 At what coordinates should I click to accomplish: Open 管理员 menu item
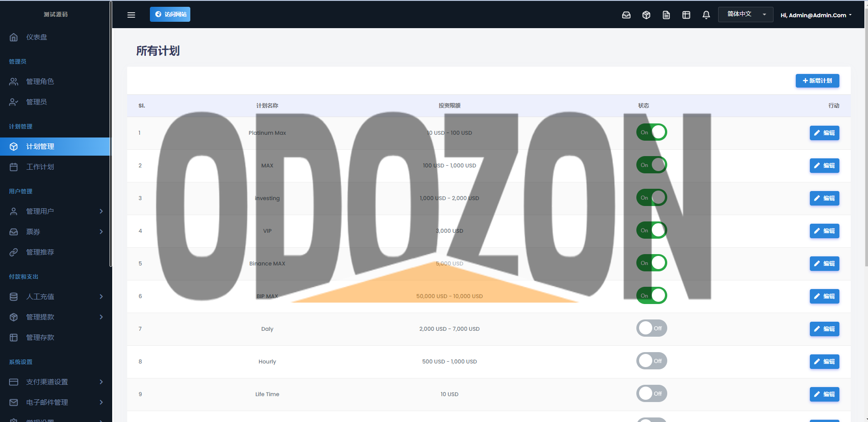tap(55, 102)
